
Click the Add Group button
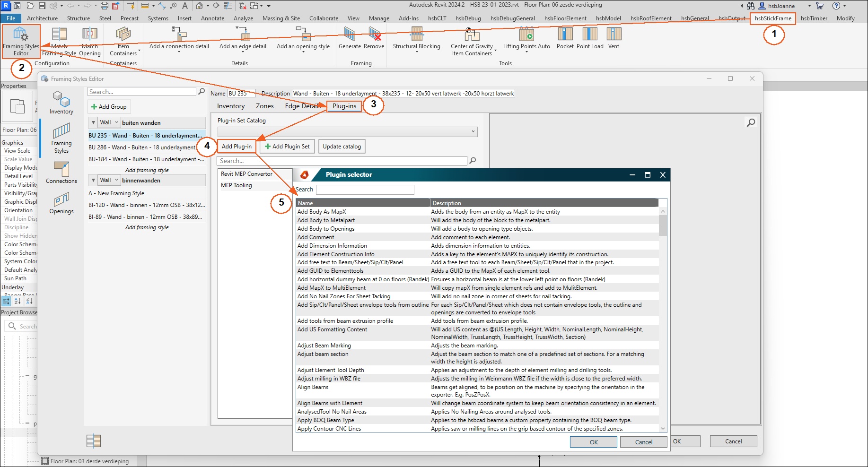(x=109, y=107)
